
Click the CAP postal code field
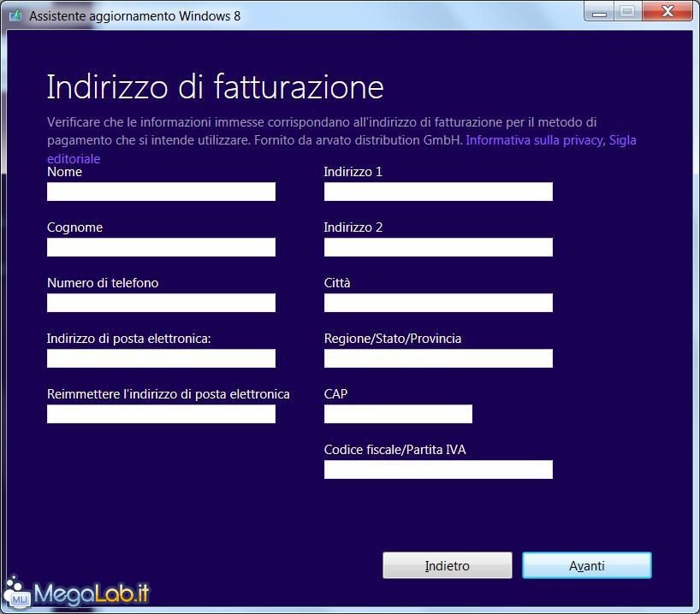398,414
